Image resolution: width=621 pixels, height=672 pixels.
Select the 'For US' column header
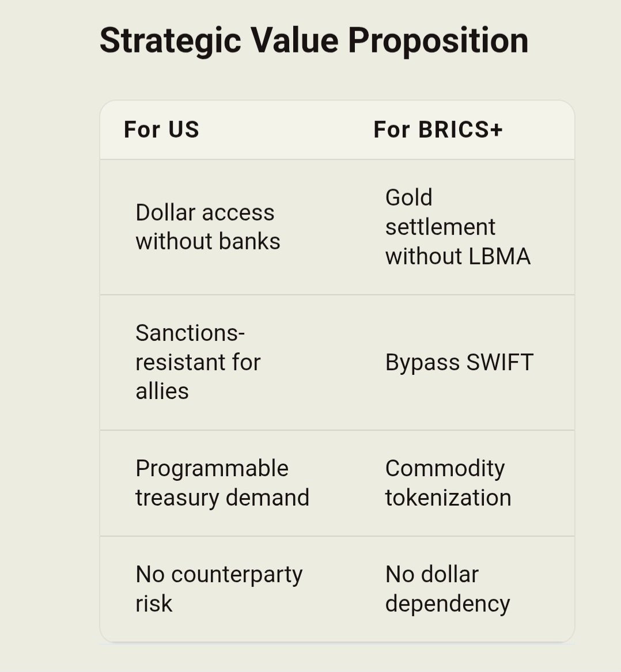[161, 130]
